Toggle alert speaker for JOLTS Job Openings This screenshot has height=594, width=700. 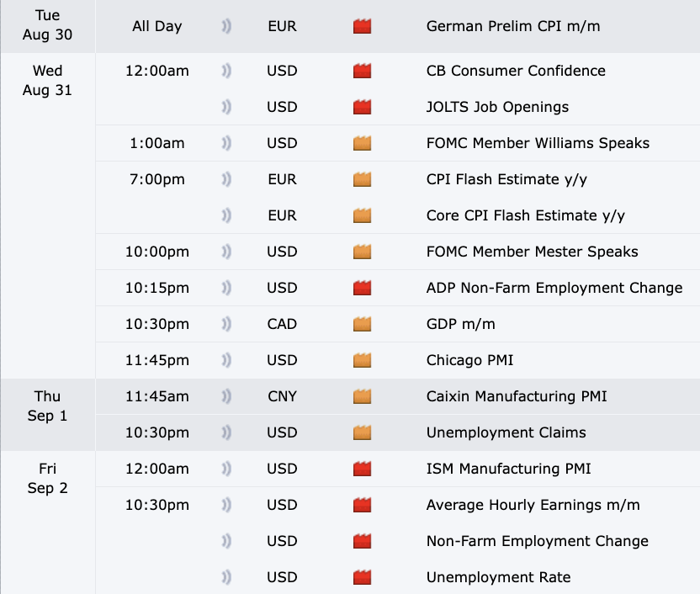225,107
